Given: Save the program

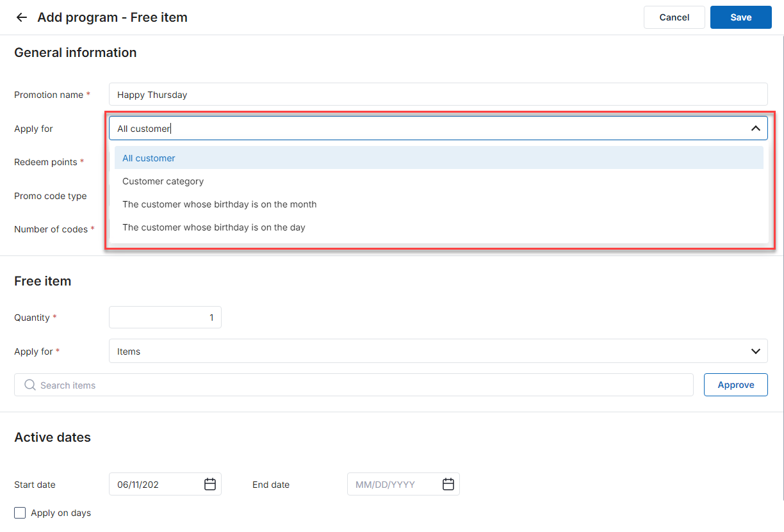Looking at the screenshot, I should (x=741, y=17).
